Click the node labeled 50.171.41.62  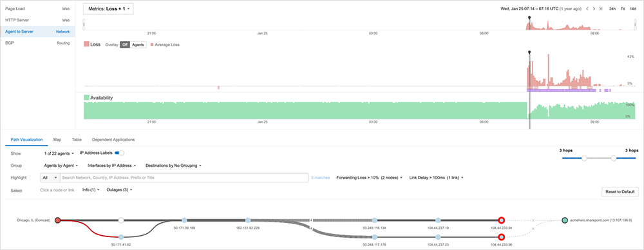point(121,237)
